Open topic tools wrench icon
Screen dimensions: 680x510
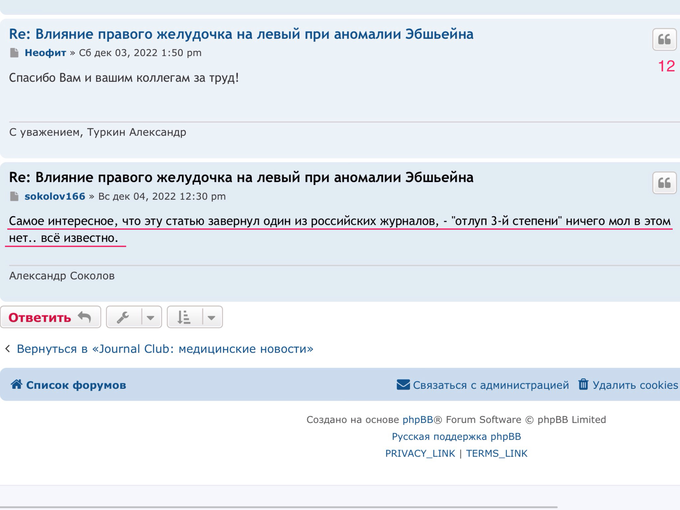pos(123,317)
